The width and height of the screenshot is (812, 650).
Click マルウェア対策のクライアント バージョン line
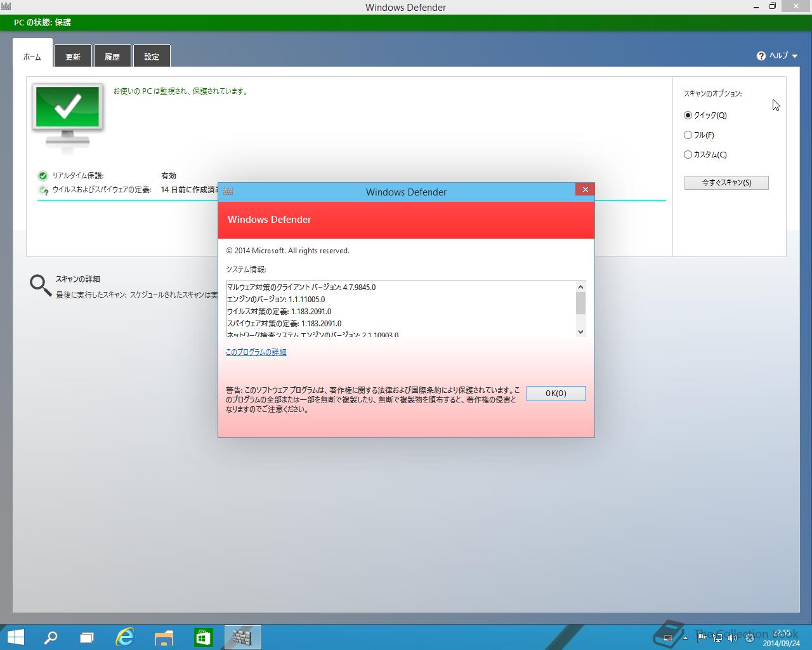301,288
